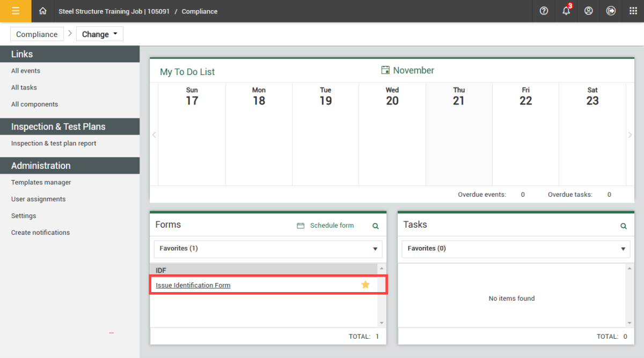Open the Issue Identification Form link
This screenshot has height=358, width=644.
(193, 285)
